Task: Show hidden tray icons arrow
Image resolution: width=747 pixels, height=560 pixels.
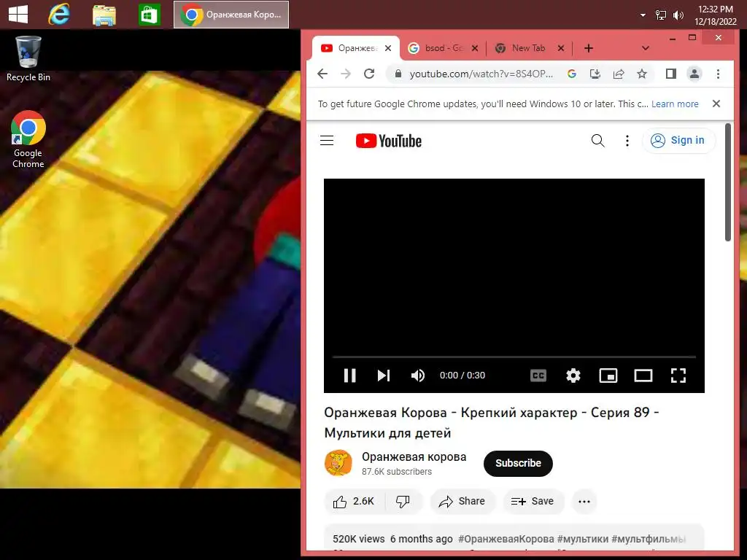Action: (643, 15)
